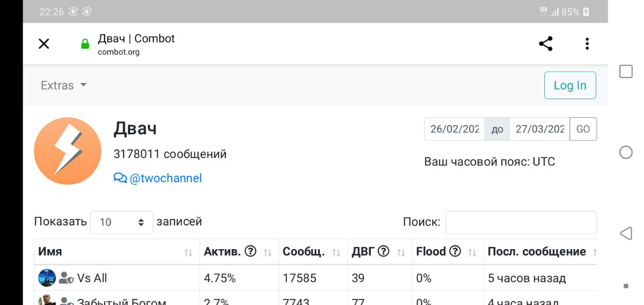Sort table by Имя column
Image resolution: width=644 pixels, height=305 pixels.
coord(117,252)
